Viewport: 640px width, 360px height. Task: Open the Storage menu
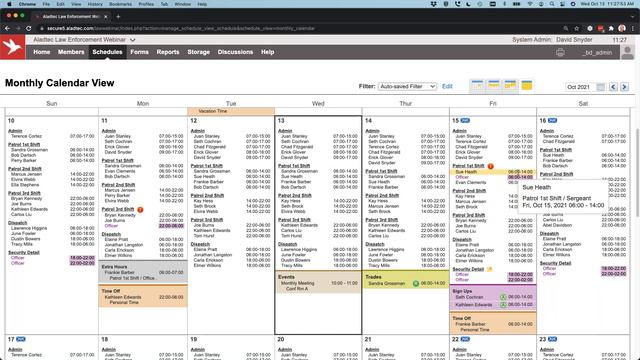coord(198,52)
